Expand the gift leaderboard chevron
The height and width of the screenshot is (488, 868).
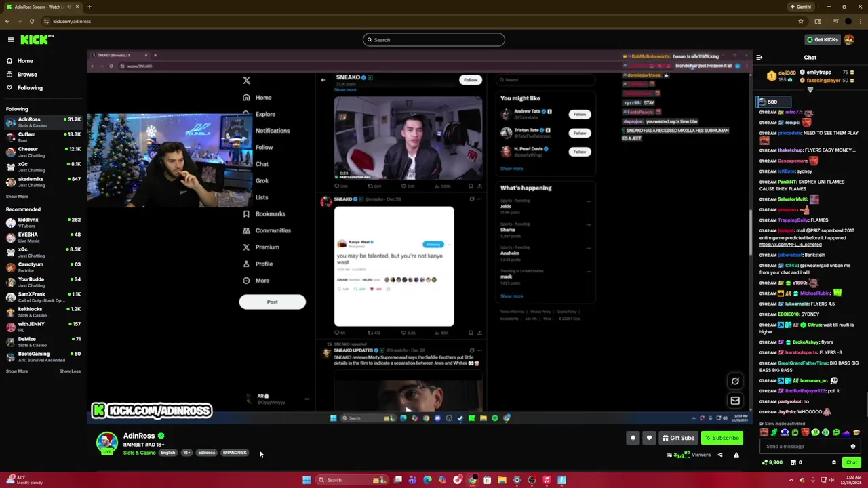[810, 90]
